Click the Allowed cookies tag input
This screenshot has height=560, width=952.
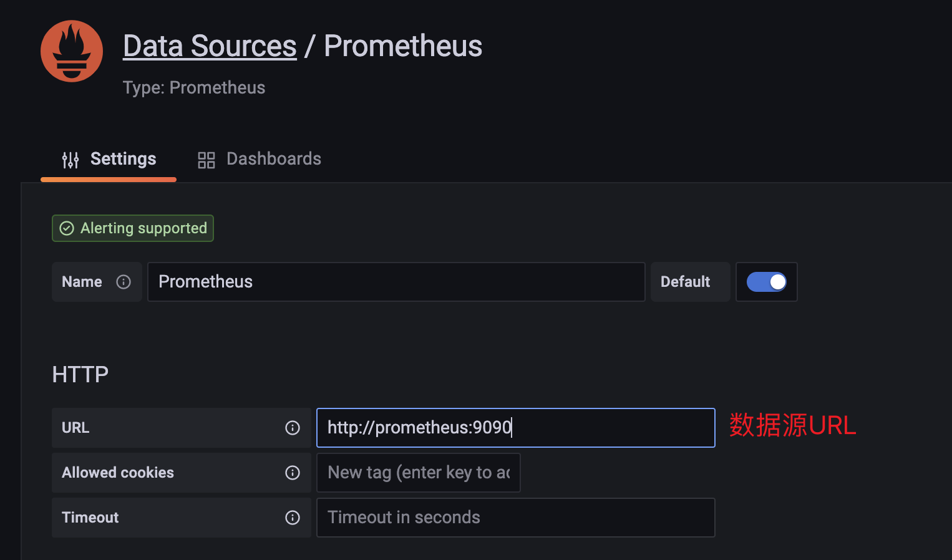pos(418,473)
